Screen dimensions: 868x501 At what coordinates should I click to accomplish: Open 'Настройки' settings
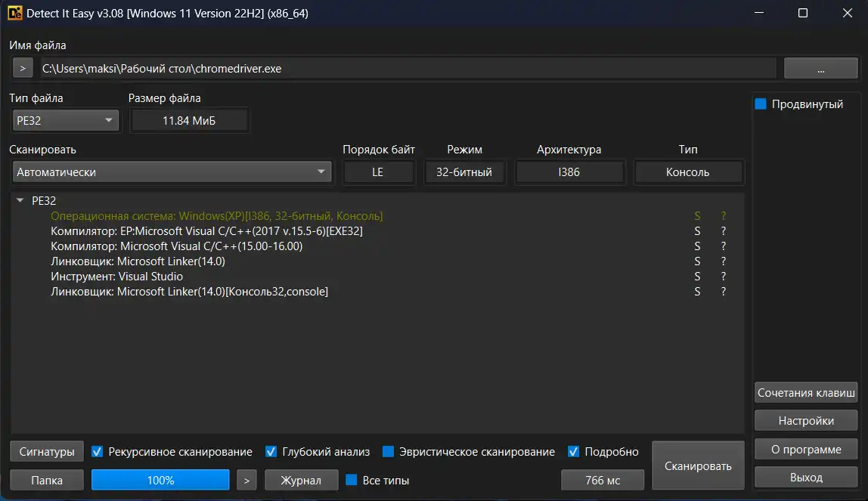806,421
